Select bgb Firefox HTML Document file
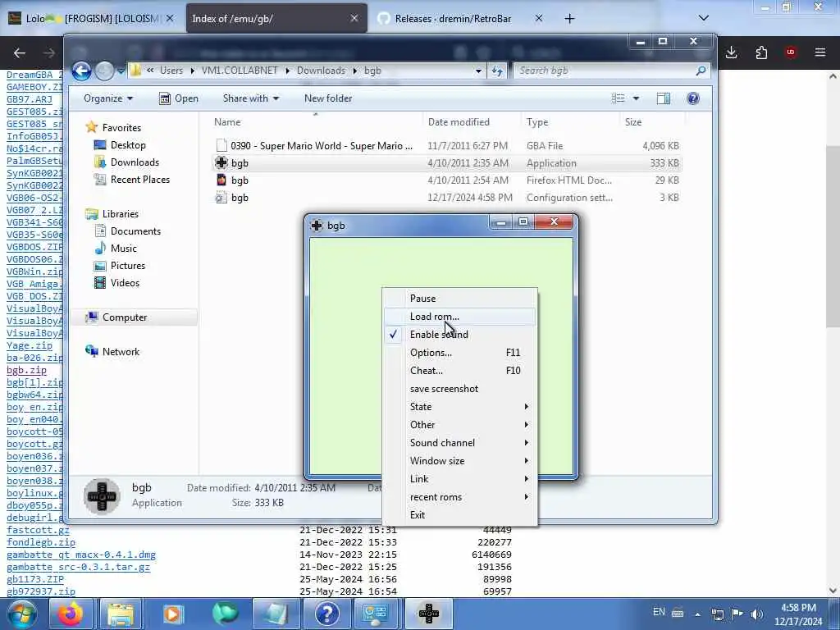Screen dimensions: 840x630 click(x=447, y=180)
